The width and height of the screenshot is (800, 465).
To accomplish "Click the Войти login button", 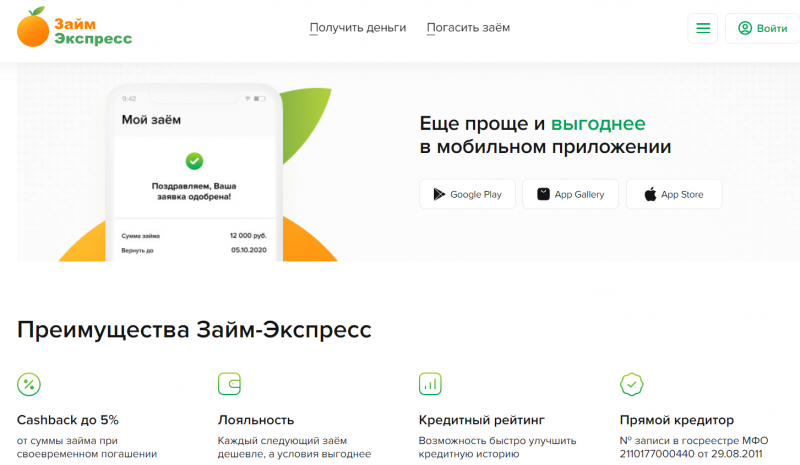I will pyautogui.click(x=762, y=28).
